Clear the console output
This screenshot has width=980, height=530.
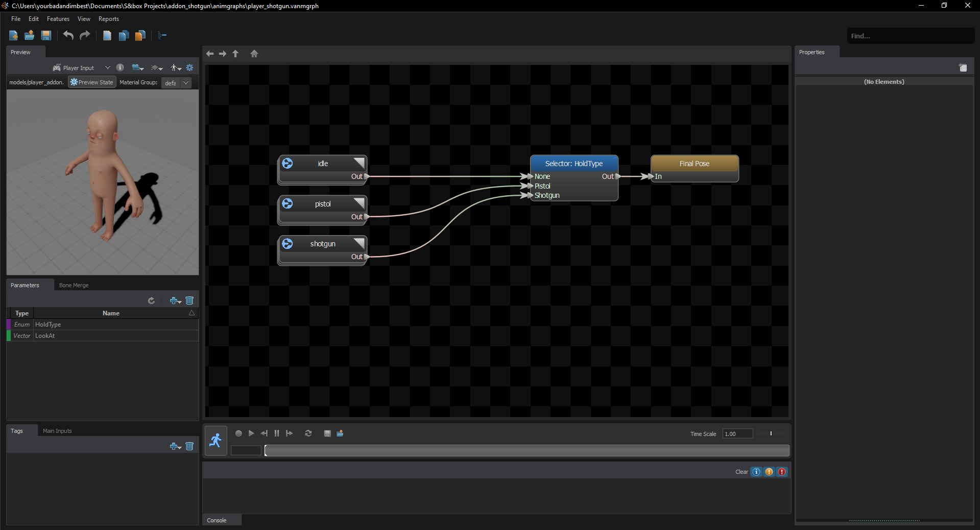[741, 472]
